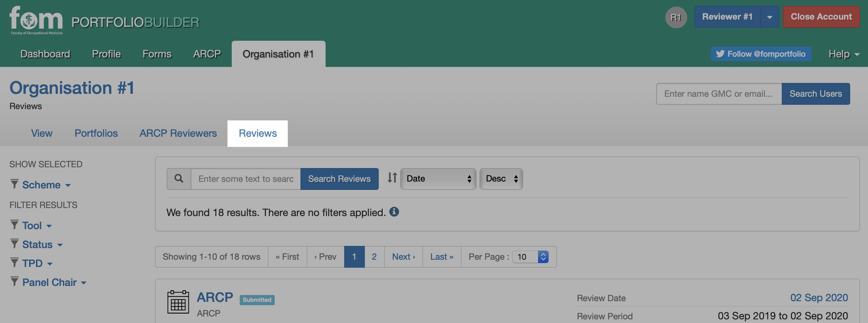The width and height of the screenshot is (868, 323).
Task: Open the ARCP review title link
Action: (x=215, y=298)
